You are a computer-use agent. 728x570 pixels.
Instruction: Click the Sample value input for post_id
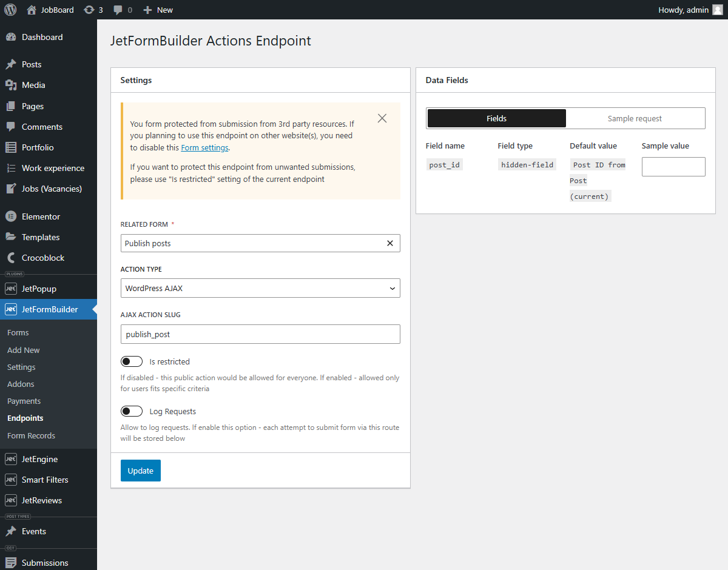(673, 167)
